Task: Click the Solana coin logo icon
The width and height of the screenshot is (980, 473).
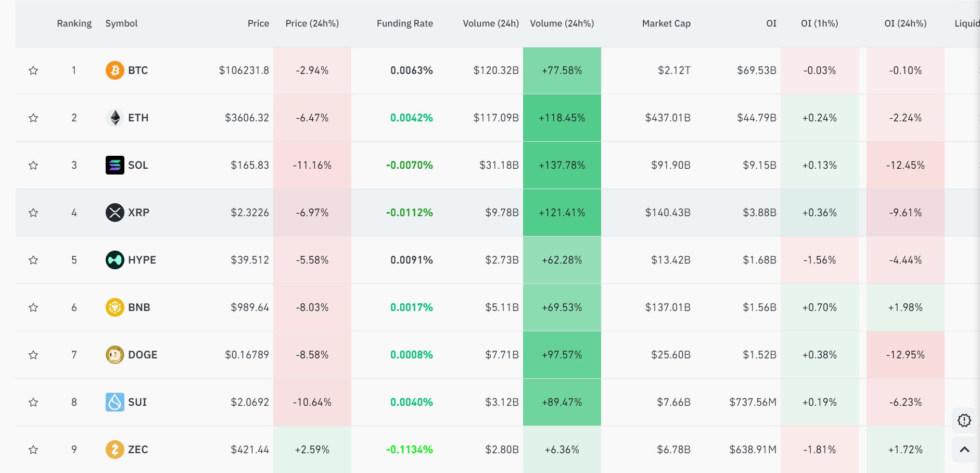Action: point(114,165)
